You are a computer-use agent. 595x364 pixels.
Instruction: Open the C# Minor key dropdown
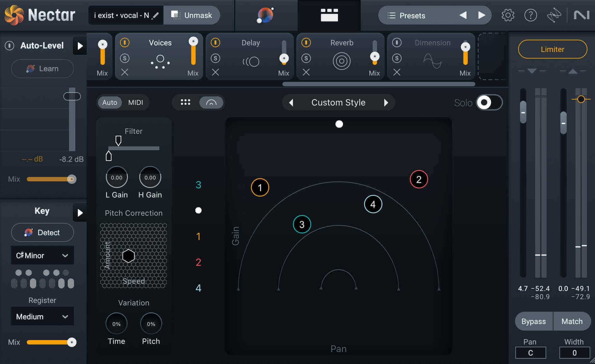click(43, 255)
